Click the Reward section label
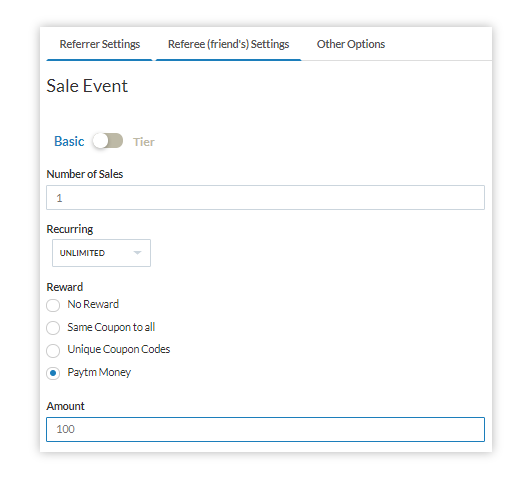Screen dimensions: 531x484 pyautogui.click(x=65, y=287)
